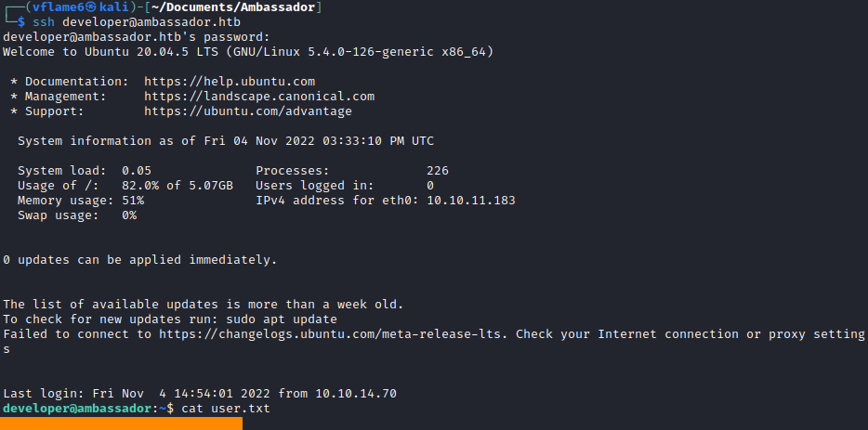
Task: Click the last login IP 10.10.14.70
Action: coord(356,394)
